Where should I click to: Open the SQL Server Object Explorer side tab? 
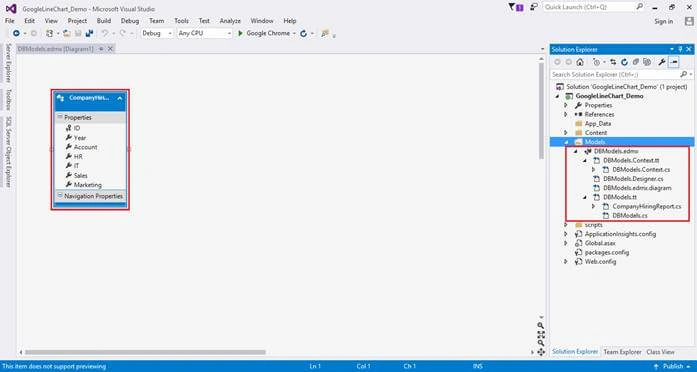coord(8,152)
